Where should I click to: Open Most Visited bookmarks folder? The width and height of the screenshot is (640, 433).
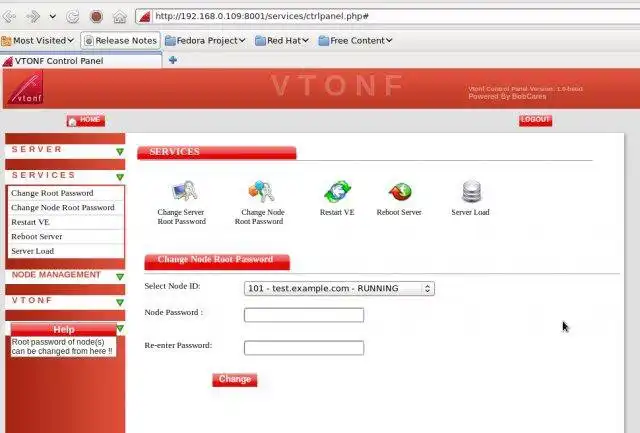click(38, 40)
